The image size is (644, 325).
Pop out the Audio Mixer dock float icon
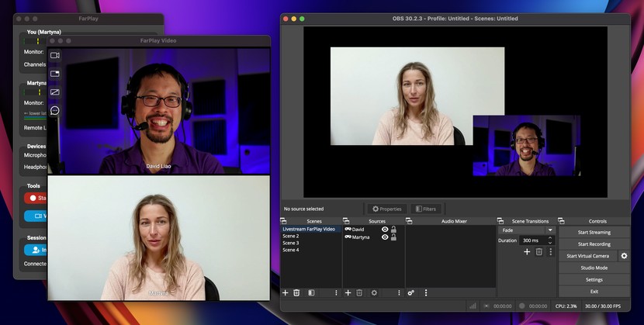click(x=409, y=221)
